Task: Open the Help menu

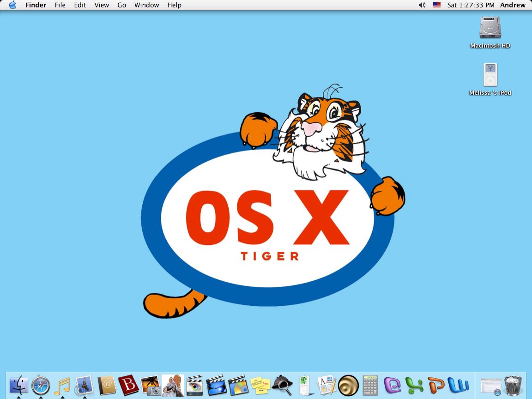Action: click(175, 5)
